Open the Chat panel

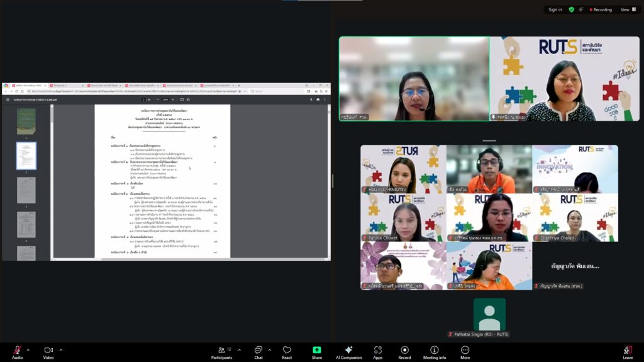click(258, 351)
